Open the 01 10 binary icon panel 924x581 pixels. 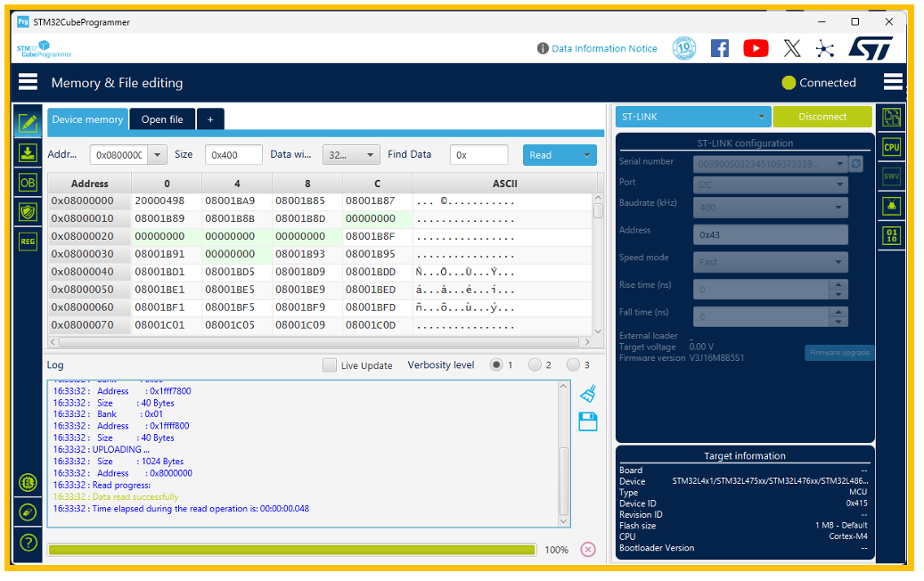coord(892,236)
